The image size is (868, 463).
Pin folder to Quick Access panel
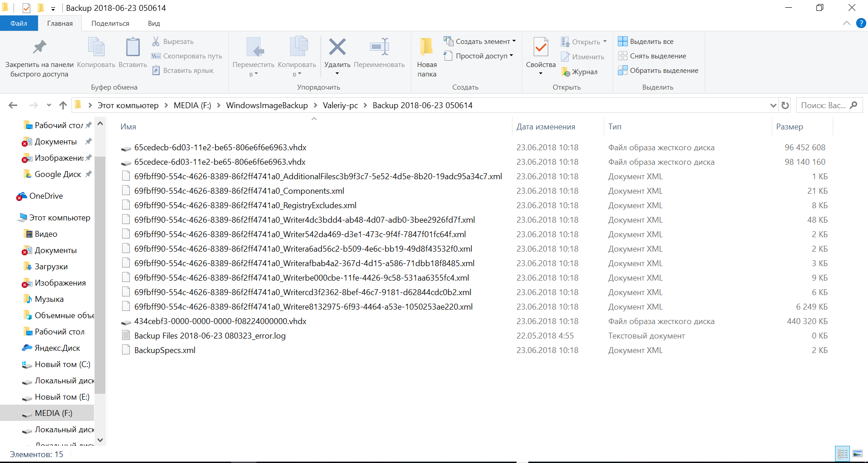pyautogui.click(x=39, y=57)
